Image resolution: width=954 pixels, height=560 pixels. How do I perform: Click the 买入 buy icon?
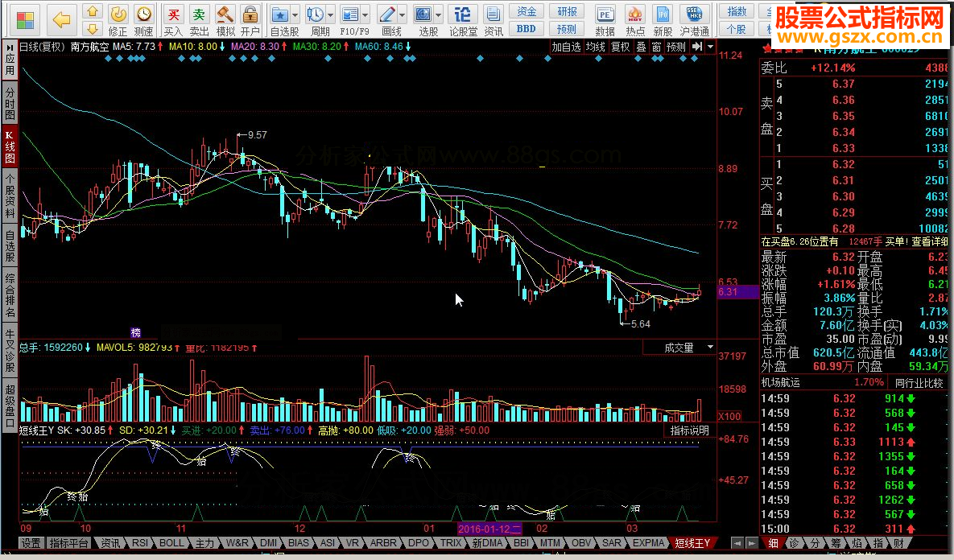173,21
